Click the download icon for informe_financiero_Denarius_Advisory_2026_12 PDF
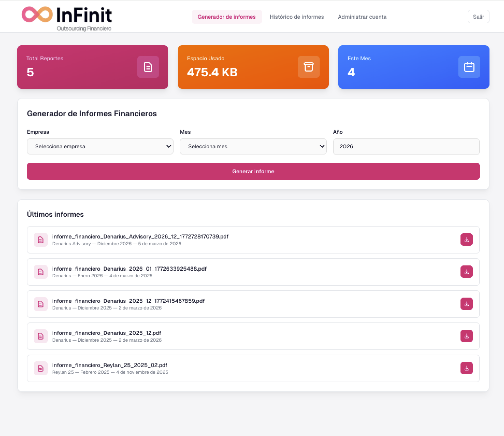Image resolution: width=504 pixels, height=436 pixels. click(466, 240)
